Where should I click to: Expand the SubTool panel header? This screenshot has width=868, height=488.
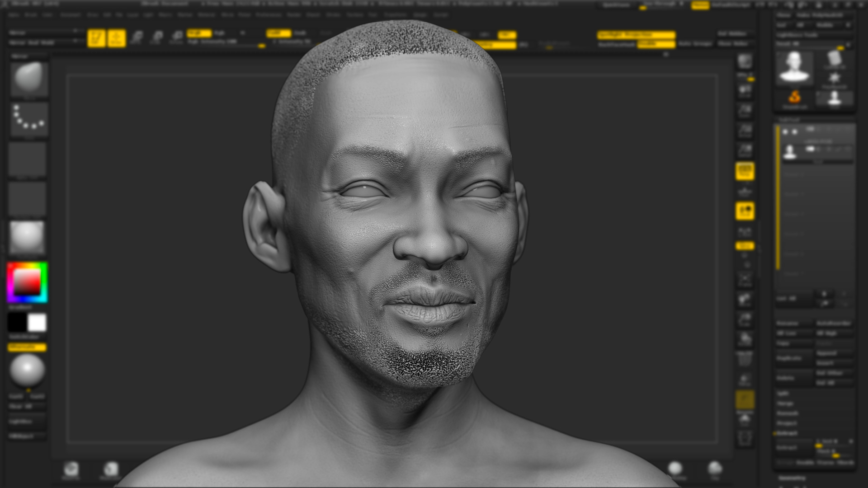click(x=789, y=120)
